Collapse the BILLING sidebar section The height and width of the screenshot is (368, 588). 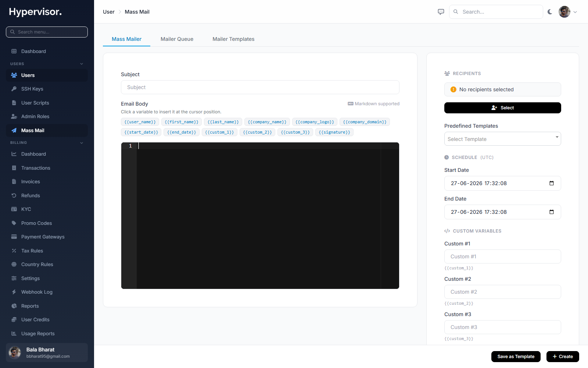pos(82,143)
